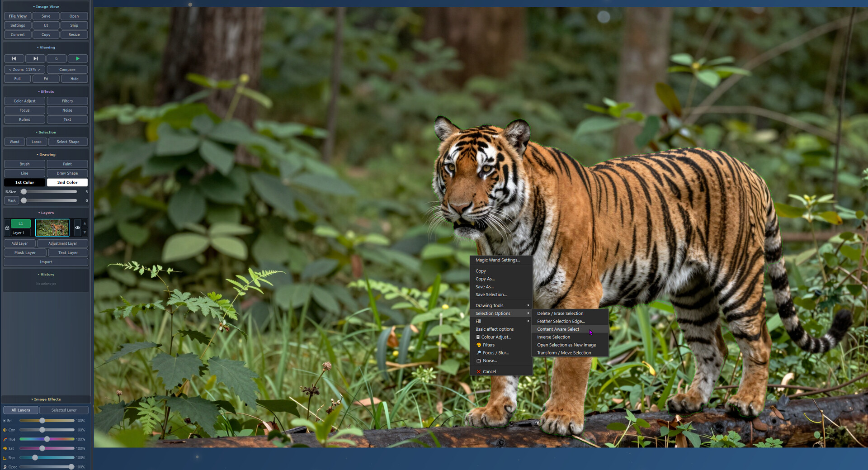Screen dimensions: 868x470
Task: Click the triangle icon beside Shp
Action: tap(5, 458)
